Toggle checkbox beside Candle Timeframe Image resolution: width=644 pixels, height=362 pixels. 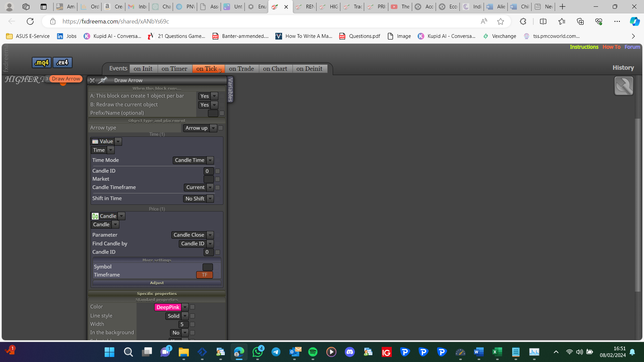click(217, 188)
